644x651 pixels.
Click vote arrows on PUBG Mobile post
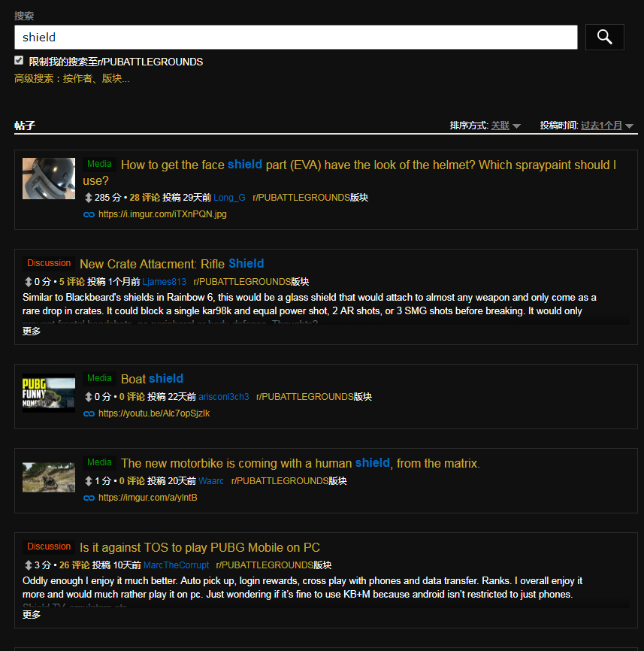[29, 565]
